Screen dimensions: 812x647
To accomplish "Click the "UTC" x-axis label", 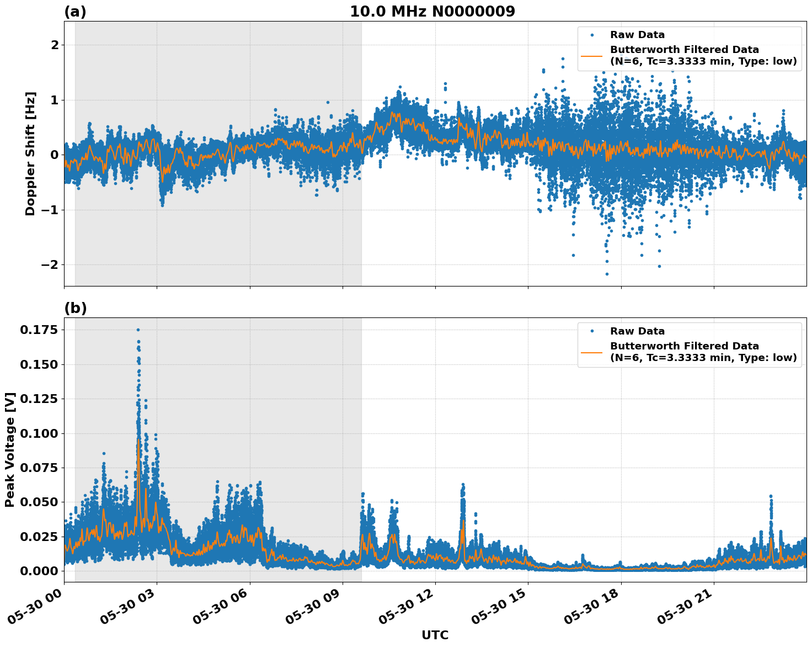I will 435,635.
